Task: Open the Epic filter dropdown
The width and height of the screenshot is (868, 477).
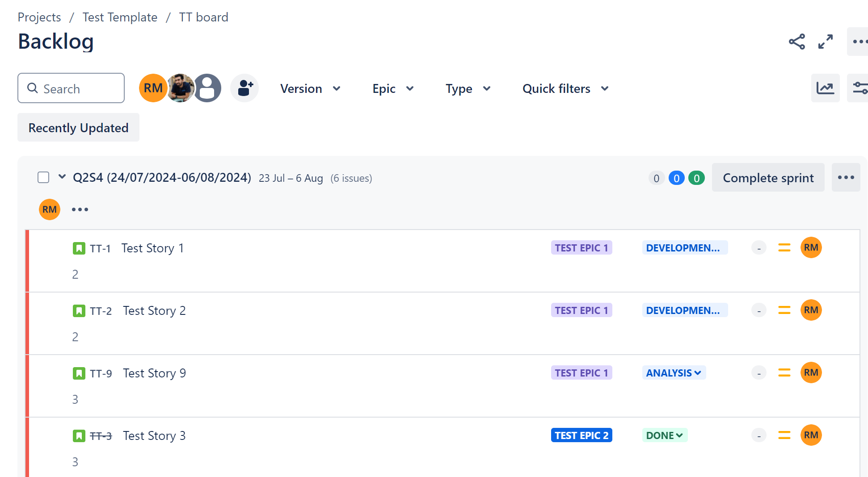Action: 393,88
